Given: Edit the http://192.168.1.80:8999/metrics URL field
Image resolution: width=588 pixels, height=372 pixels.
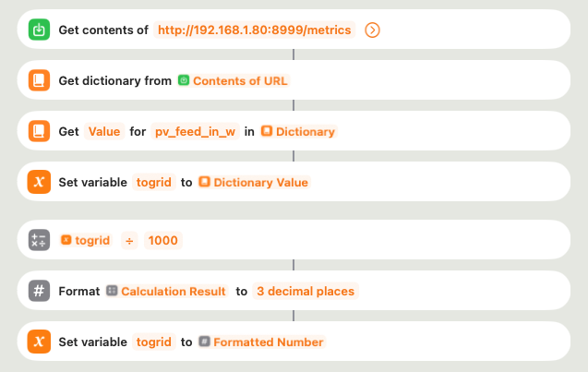Looking at the screenshot, I should [x=254, y=30].
